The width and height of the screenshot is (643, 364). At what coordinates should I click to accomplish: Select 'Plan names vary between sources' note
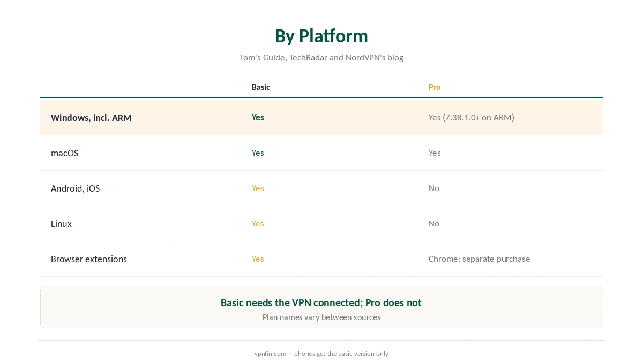point(322,317)
